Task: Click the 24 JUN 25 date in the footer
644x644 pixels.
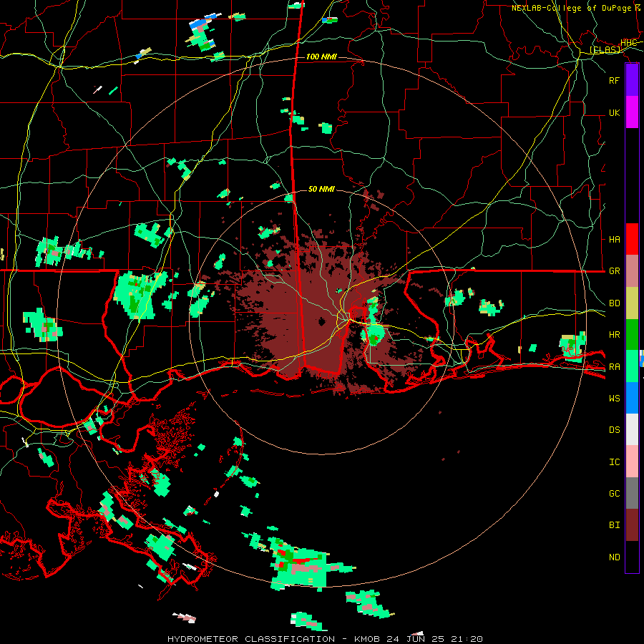Action: [x=417, y=639]
